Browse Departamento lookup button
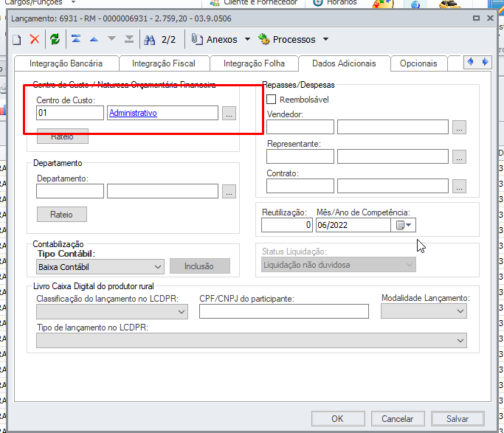Viewport: 504px width, 433px height. pos(229,192)
